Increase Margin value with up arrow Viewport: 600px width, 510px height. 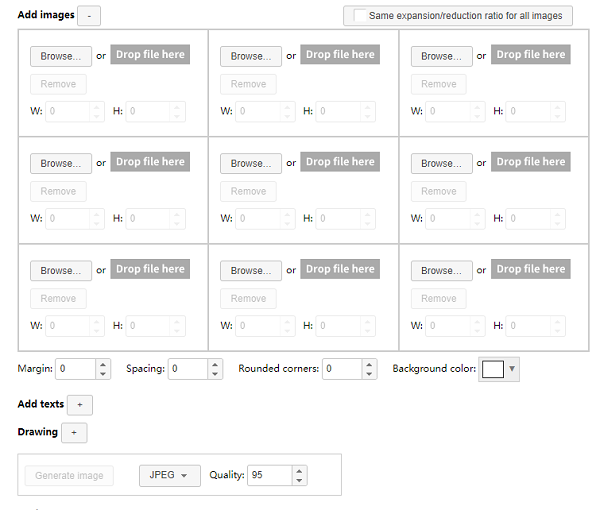tap(103, 364)
